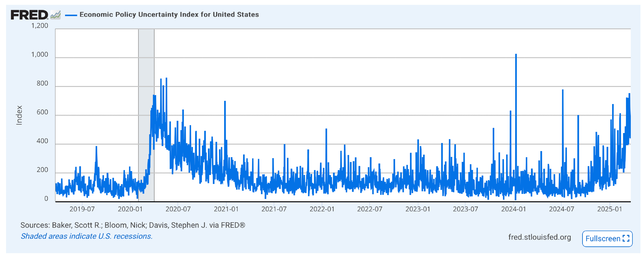
Task: Pick the 2022-07 x-axis date label
Action: coord(370,209)
